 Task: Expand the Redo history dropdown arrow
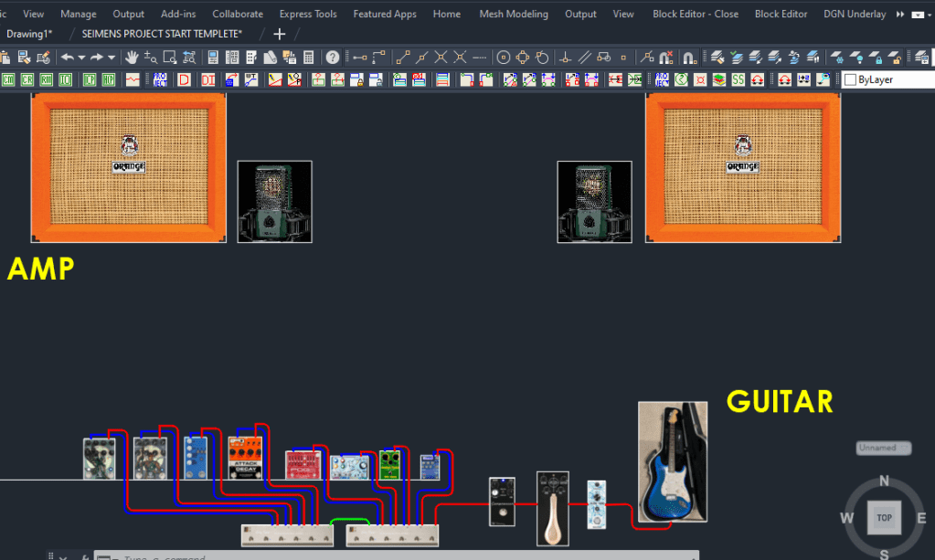[112, 58]
